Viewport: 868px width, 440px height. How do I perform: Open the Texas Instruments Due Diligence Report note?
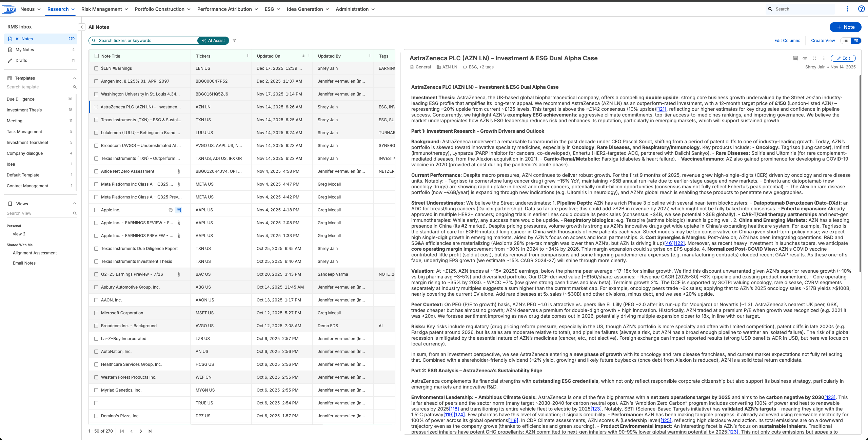click(139, 249)
